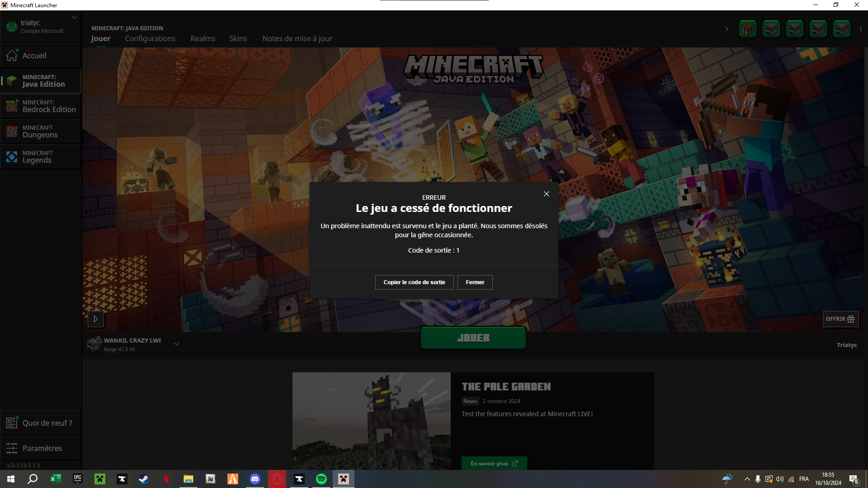Open Netflix from the taskbar
This screenshot has width=868, height=488.
166,479
